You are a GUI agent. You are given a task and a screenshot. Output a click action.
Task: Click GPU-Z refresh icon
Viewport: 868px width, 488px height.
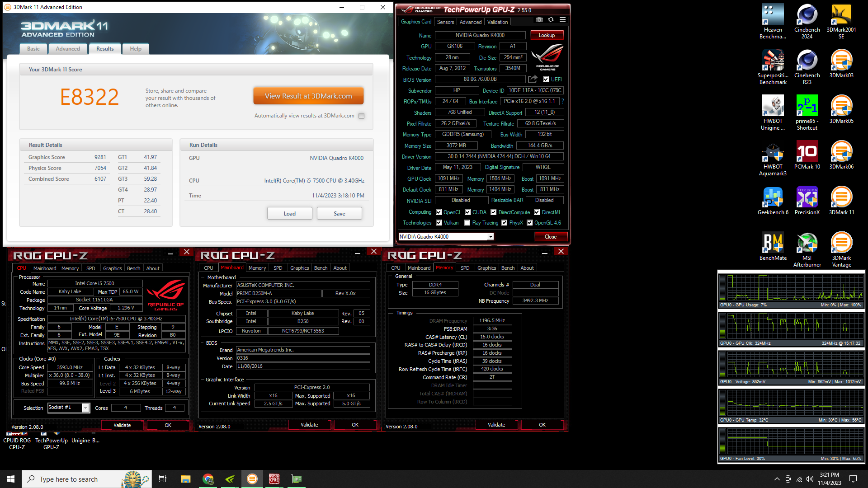coord(551,19)
